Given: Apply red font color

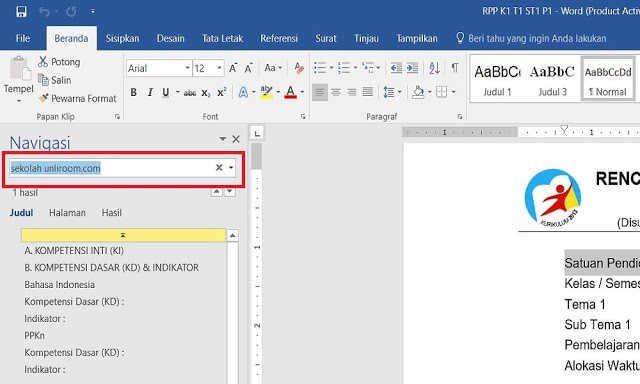Looking at the screenshot, I should tap(291, 92).
